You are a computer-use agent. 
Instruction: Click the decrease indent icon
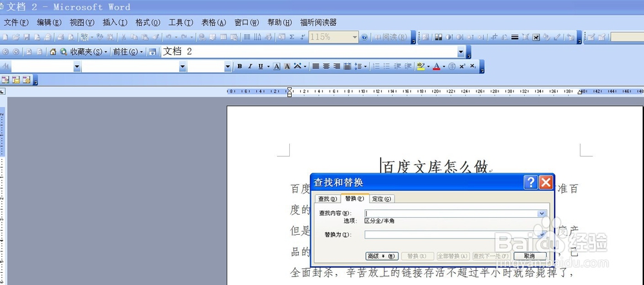click(x=397, y=66)
